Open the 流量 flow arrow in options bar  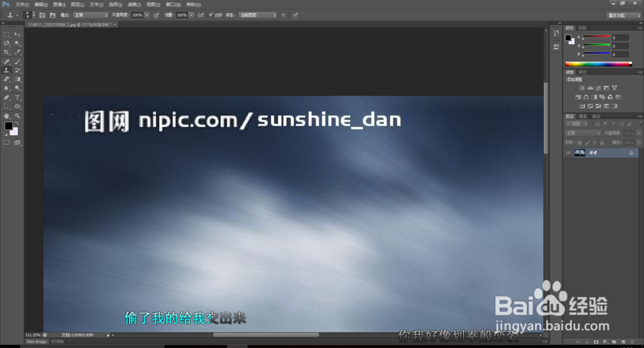coord(191,15)
